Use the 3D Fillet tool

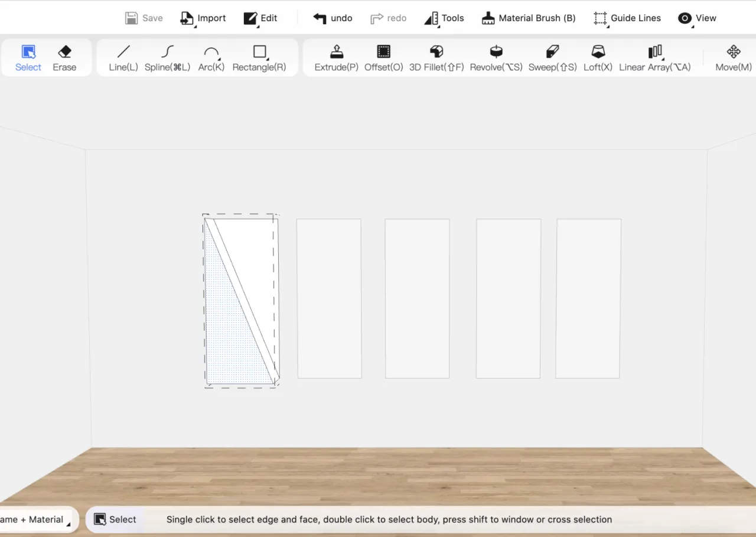[436, 58]
